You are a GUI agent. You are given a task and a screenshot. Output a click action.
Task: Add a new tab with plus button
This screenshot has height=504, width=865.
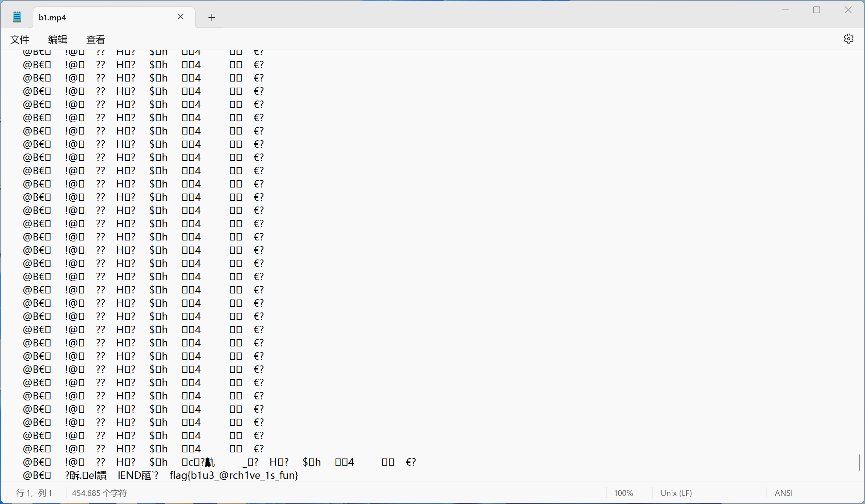coord(211,17)
